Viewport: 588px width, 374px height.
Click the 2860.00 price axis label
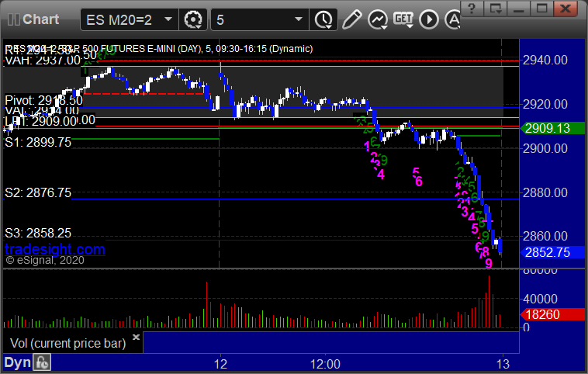pyautogui.click(x=545, y=237)
